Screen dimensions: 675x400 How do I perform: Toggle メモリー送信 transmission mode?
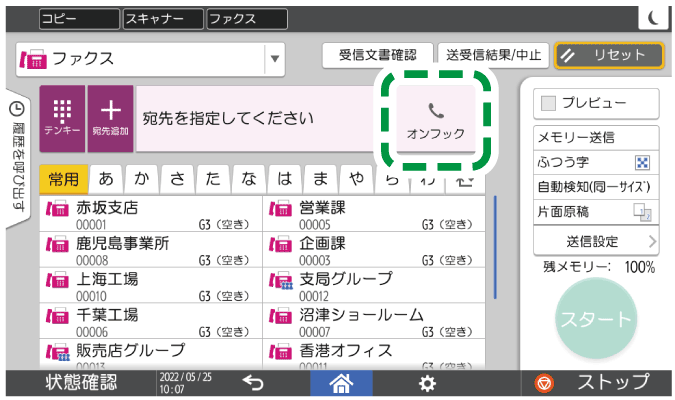(x=596, y=138)
